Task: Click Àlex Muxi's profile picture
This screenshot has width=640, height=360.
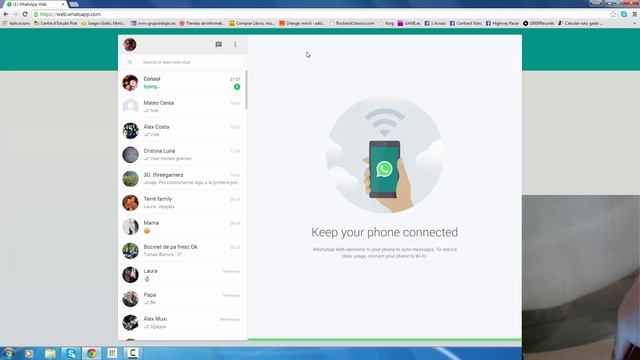Action: (x=130, y=322)
